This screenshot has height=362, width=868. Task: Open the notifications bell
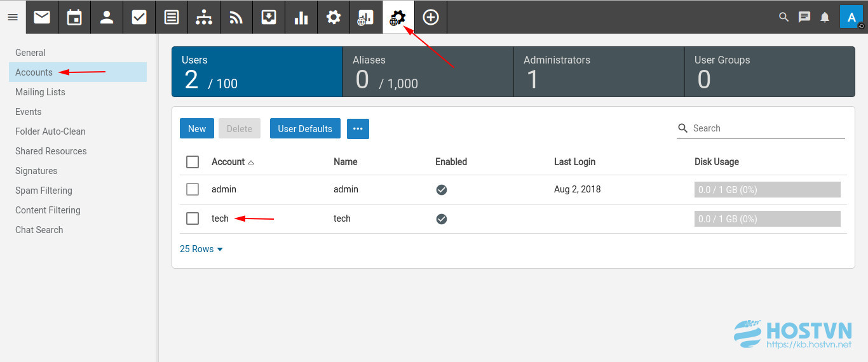coord(825,17)
